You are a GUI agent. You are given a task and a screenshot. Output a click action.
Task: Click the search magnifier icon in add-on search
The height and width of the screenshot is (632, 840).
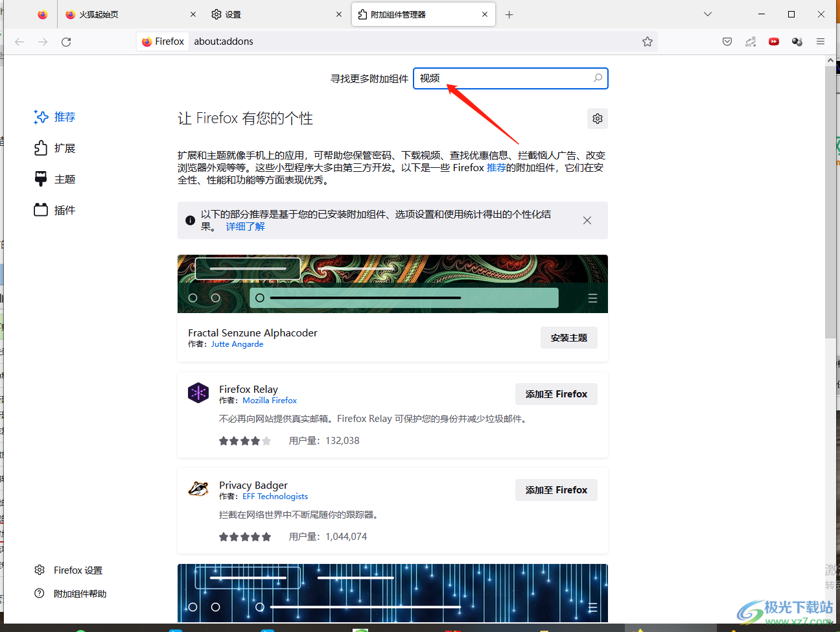pos(598,78)
